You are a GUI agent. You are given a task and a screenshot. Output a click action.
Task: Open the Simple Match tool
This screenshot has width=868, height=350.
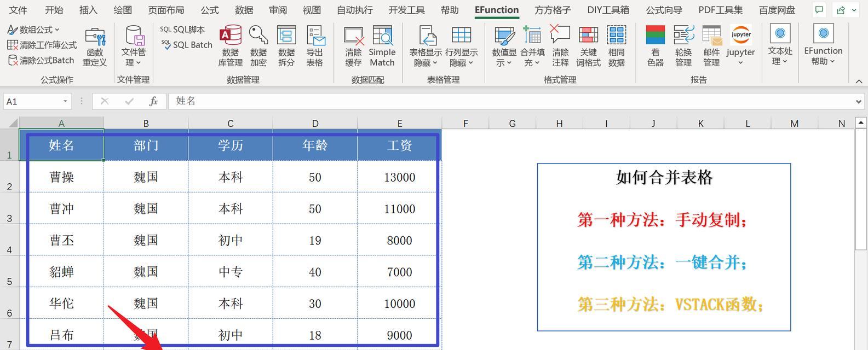pyautogui.click(x=382, y=47)
